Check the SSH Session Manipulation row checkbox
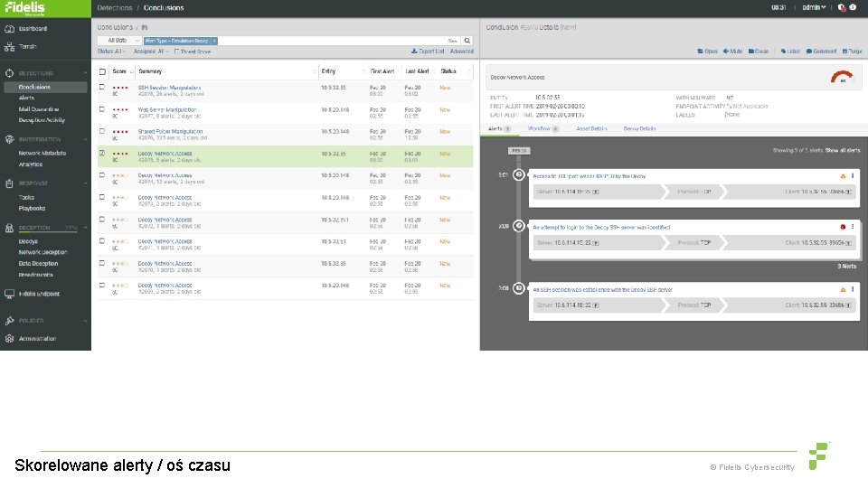 [x=102, y=87]
